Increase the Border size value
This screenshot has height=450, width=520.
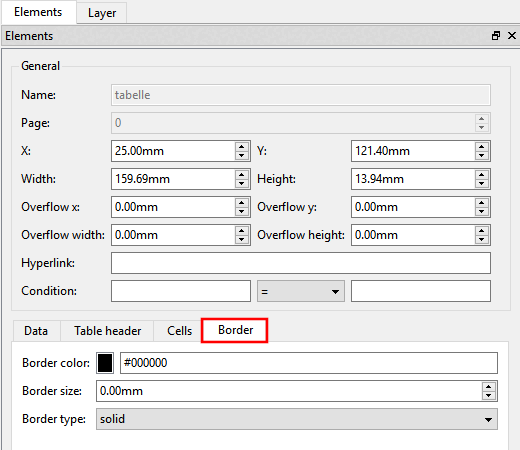[x=488, y=387]
